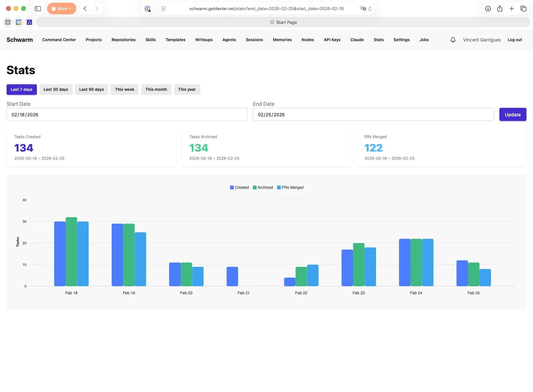The image size is (533, 392).
Task: Select the This year range
Action: [187, 90]
